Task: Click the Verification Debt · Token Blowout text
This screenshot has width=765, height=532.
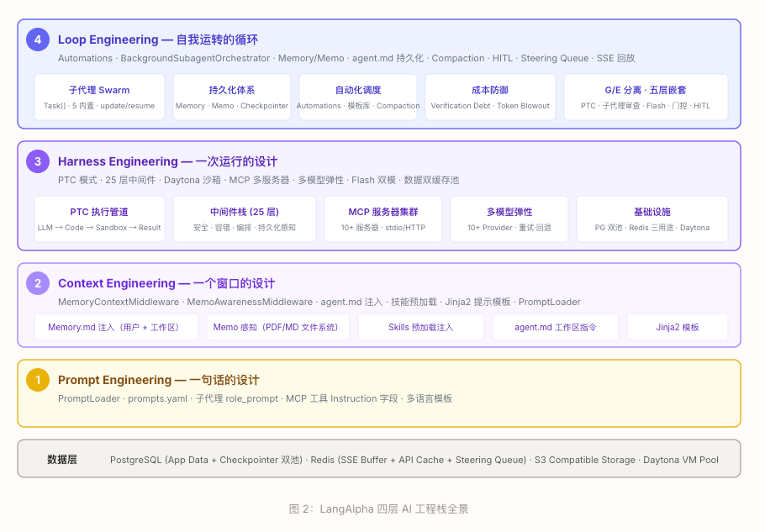Action: tap(490, 106)
